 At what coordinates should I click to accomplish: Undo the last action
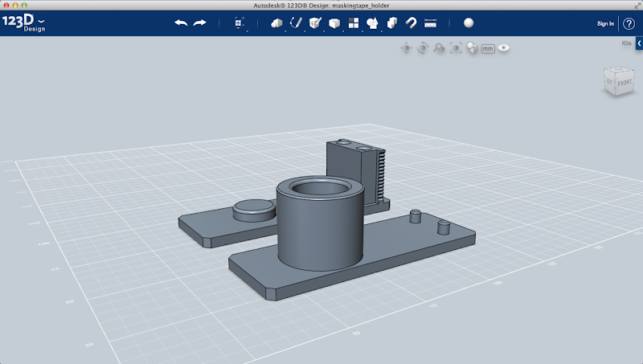pyautogui.click(x=181, y=23)
